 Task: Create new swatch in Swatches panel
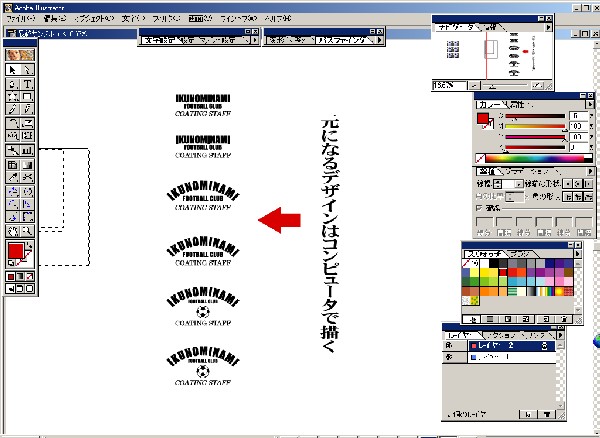click(x=546, y=319)
